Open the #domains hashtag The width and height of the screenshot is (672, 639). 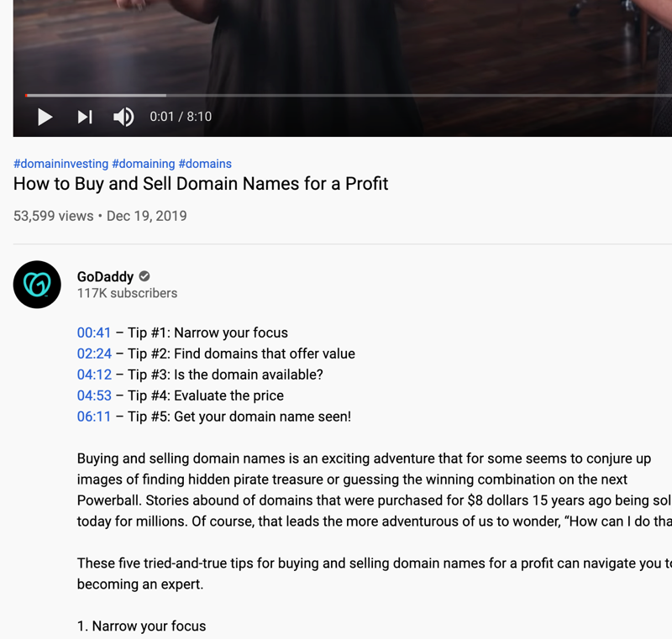pos(205,164)
